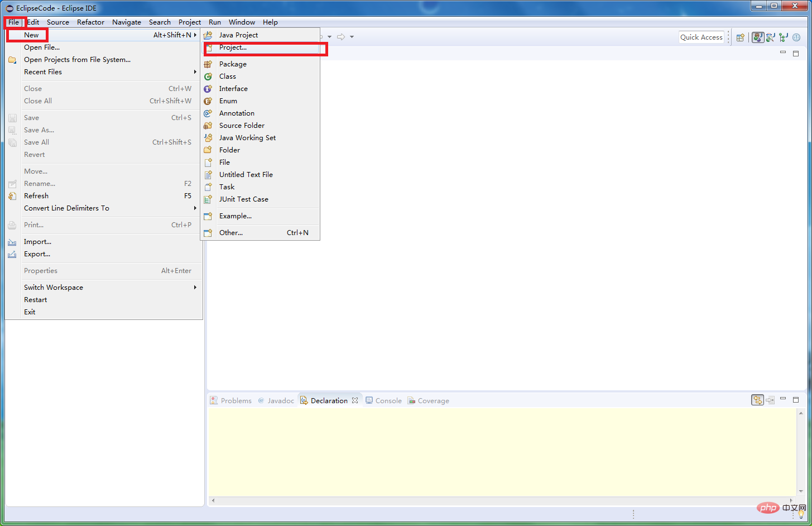Switch to the Coverage tab
812x526 pixels.
(x=428, y=400)
